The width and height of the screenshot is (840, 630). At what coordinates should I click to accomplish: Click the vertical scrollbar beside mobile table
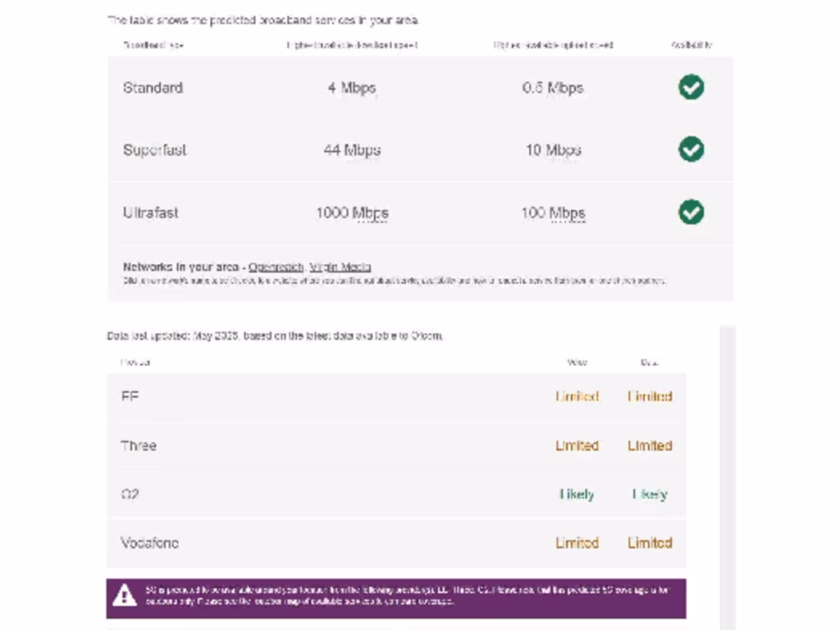(x=728, y=476)
